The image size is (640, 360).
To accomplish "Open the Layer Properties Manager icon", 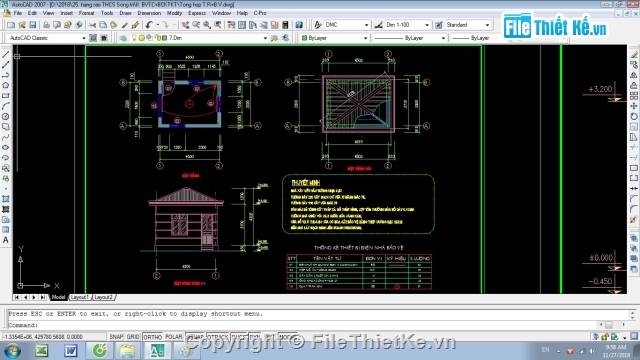I will [123, 38].
